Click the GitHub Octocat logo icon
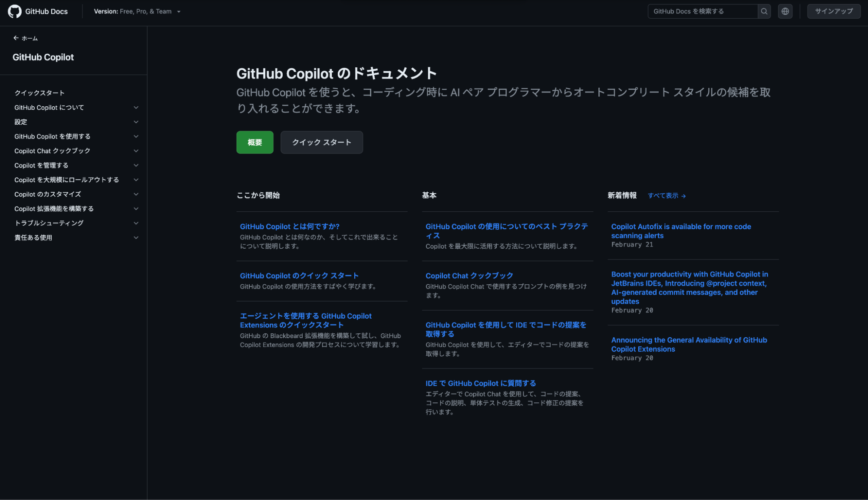Image resolution: width=868 pixels, height=500 pixels. pyautogui.click(x=15, y=11)
